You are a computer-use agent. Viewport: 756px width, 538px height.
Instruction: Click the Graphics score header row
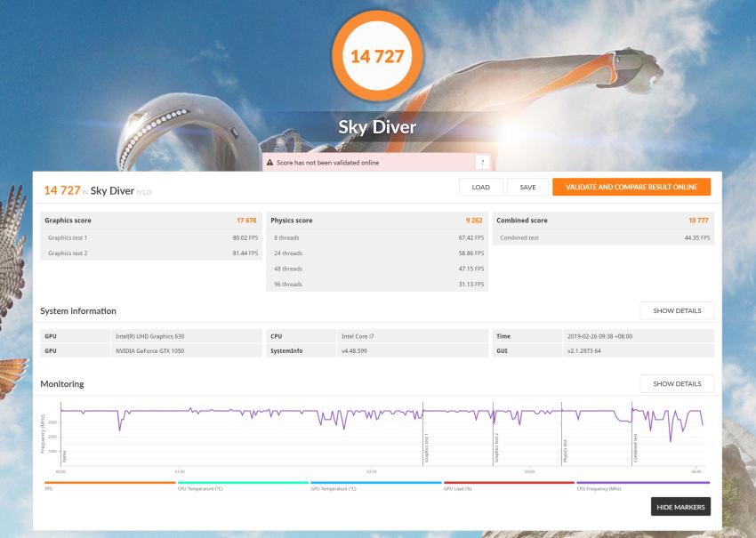pos(150,221)
